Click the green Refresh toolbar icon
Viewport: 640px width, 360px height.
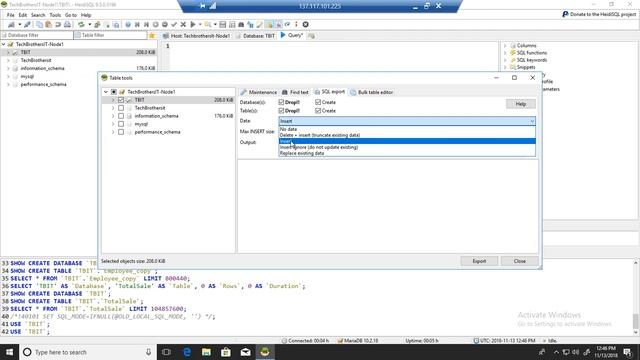(81, 24)
